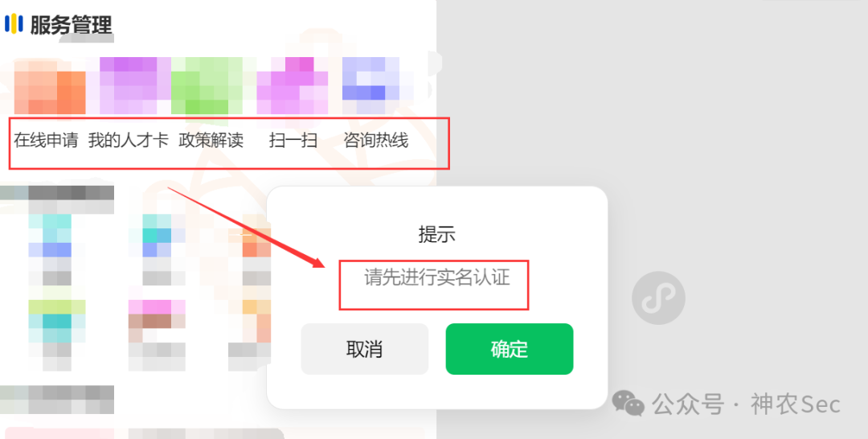Image resolution: width=868 pixels, height=439 pixels.
Task: Click the 服务管理 section heading
Action: pyautogui.click(x=71, y=25)
